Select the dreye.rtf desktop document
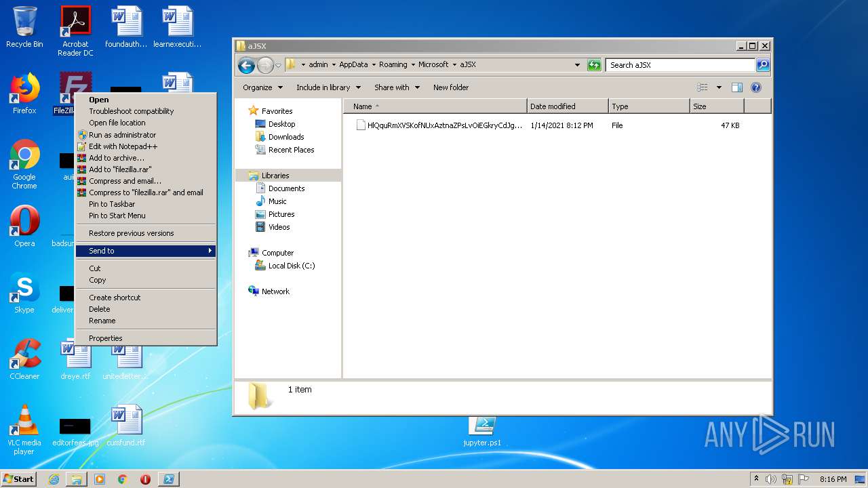868x488 pixels. tap(75, 359)
